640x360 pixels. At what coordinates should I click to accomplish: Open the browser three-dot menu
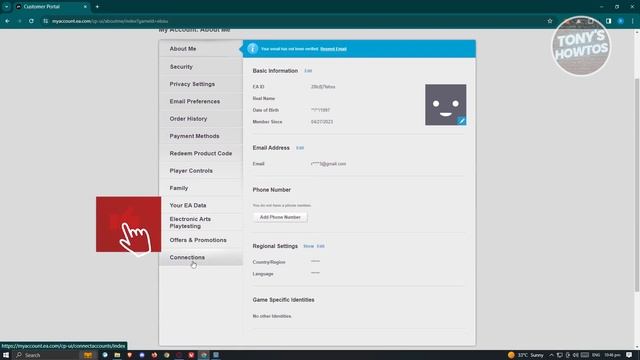633,21
